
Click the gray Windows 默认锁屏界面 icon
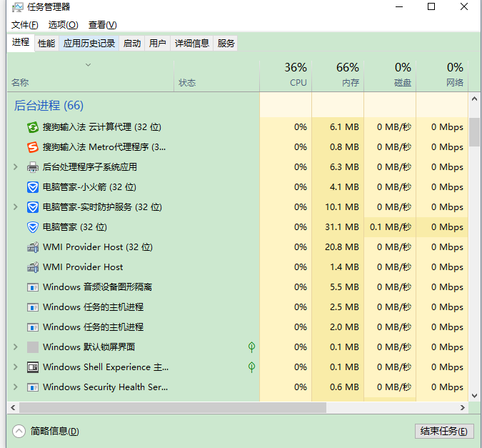pyautogui.click(x=33, y=347)
